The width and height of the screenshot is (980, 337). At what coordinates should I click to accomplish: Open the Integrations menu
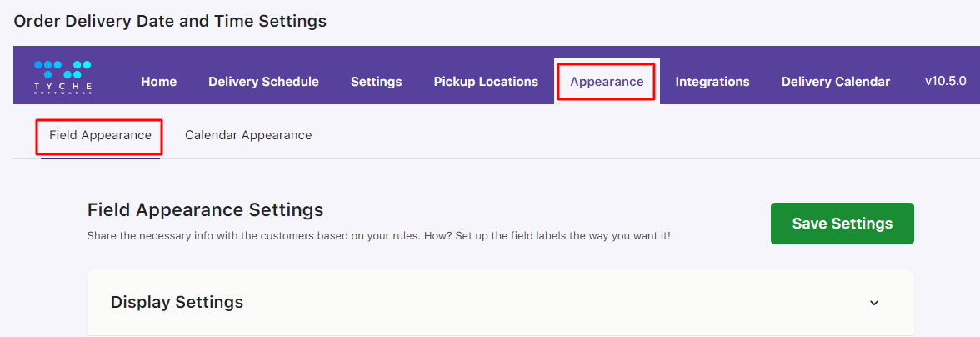click(x=712, y=82)
